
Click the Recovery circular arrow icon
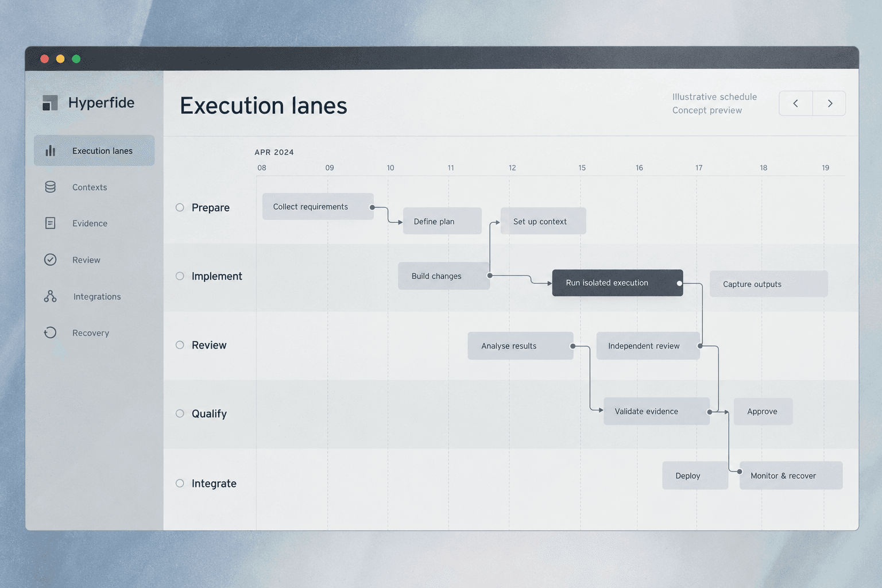pos(51,332)
